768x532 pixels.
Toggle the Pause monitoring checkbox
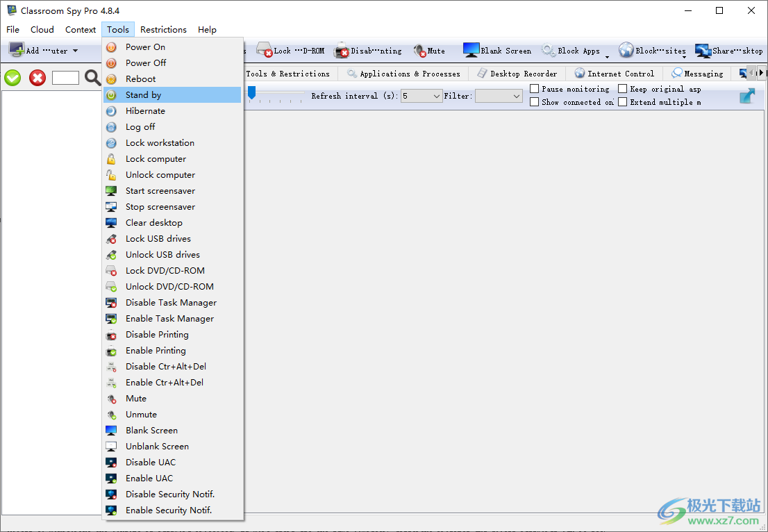pyautogui.click(x=535, y=89)
